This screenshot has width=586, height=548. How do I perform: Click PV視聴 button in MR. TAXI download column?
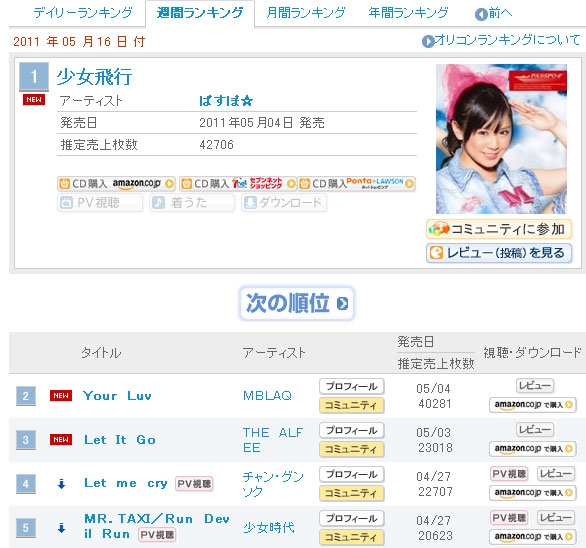coord(509,518)
